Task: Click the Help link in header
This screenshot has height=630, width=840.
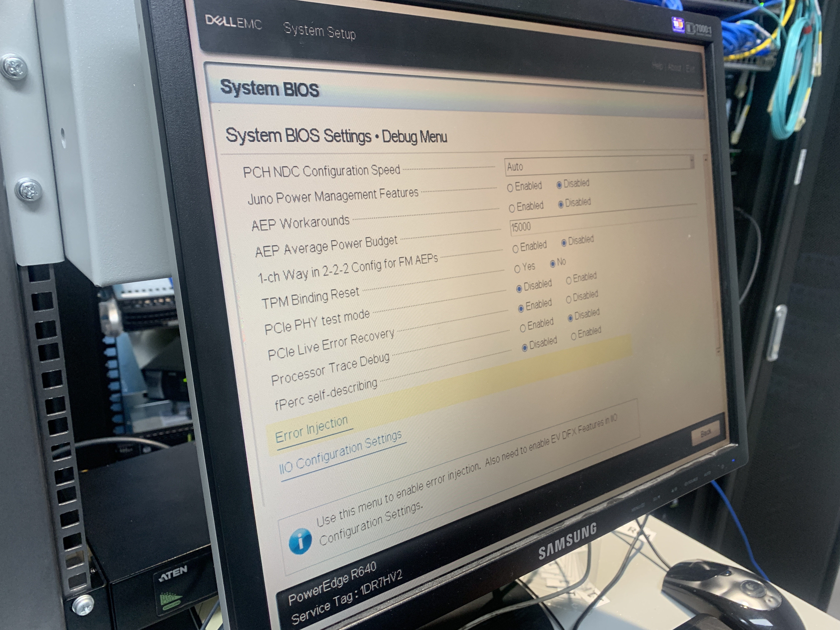Action: click(x=657, y=66)
